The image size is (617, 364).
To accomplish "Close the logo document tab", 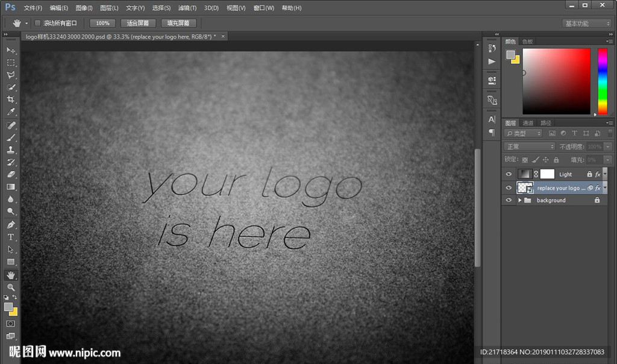I will click(223, 36).
